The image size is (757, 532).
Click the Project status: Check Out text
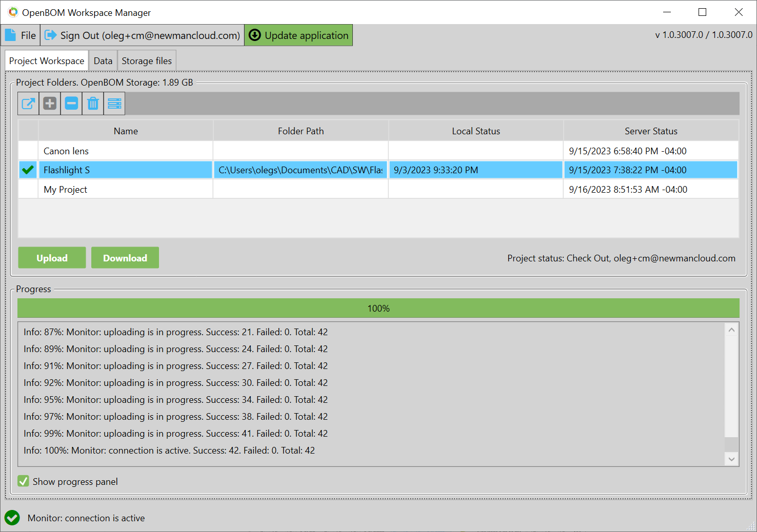click(x=622, y=258)
